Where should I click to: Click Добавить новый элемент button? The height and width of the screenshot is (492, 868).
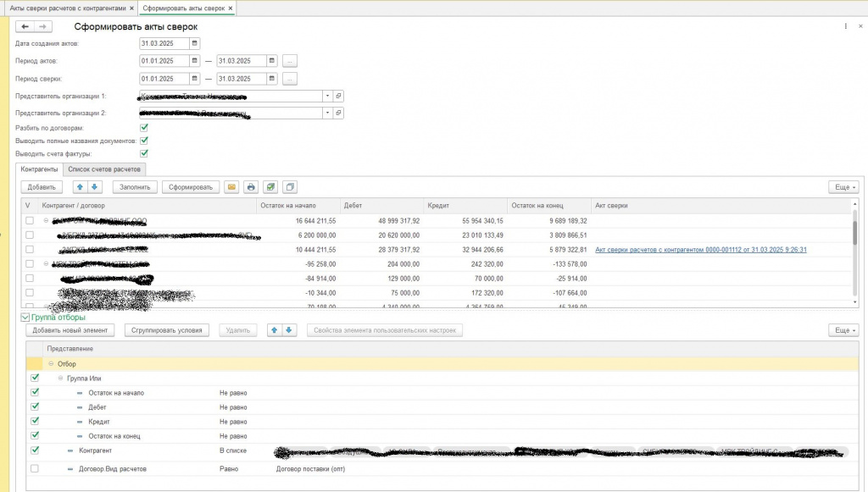[70, 330]
